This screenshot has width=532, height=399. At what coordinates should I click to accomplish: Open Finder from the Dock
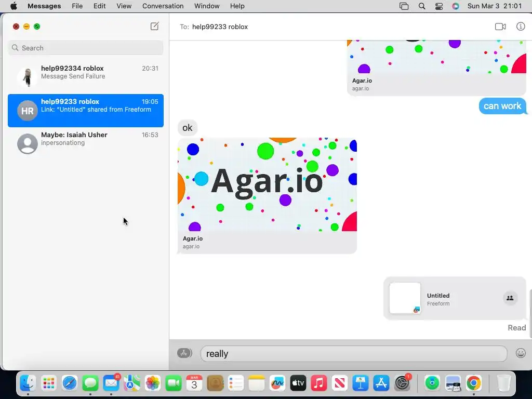[28, 383]
